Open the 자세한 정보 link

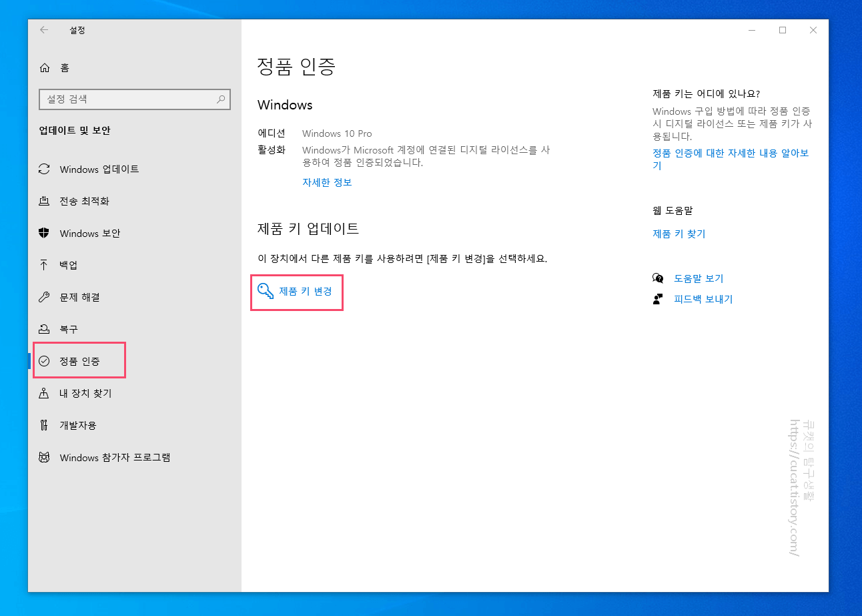click(x=327, y=182)
